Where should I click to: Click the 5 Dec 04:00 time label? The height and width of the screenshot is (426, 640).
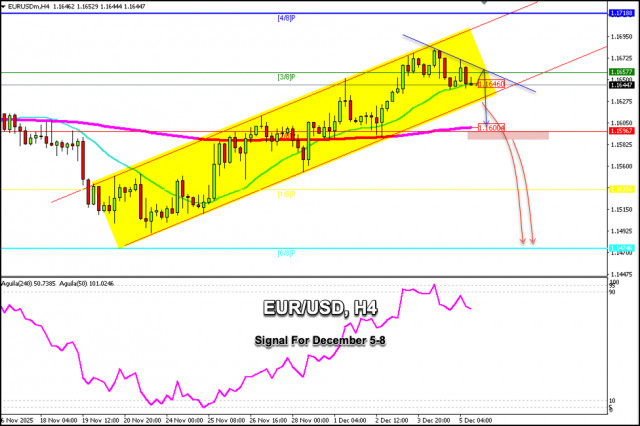tap(476, 420)
